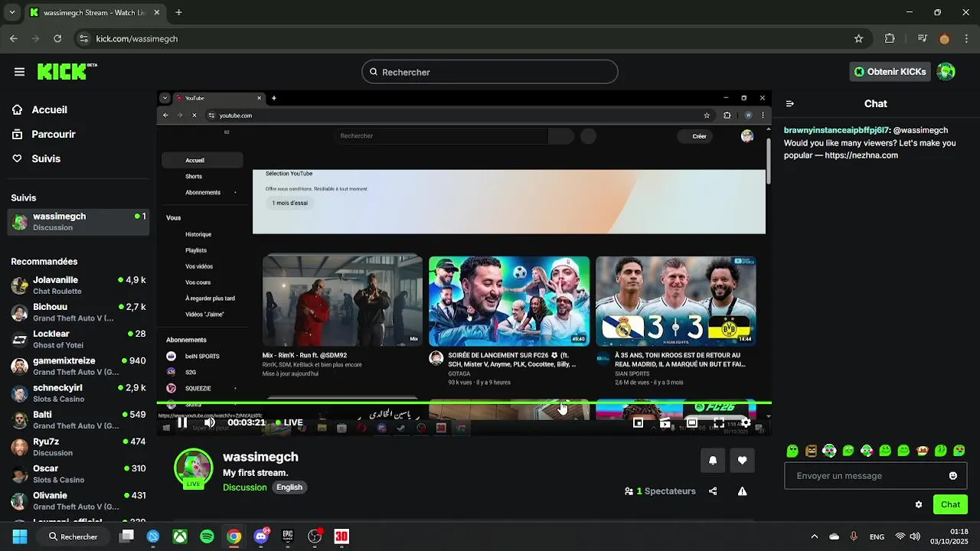Jump to LIVE in the player
The height and width of the screenshot is (551, 980).
coord(289,422)
